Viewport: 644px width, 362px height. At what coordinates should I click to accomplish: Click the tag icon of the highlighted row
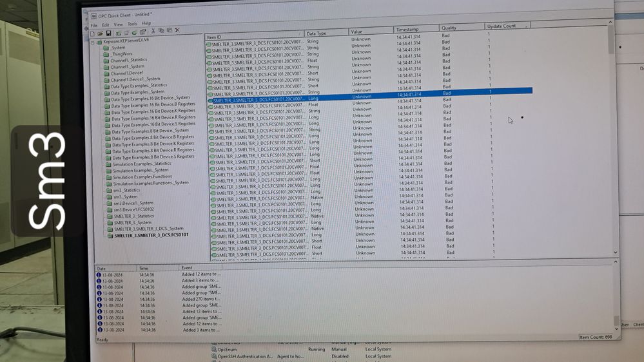coord(210,100)
